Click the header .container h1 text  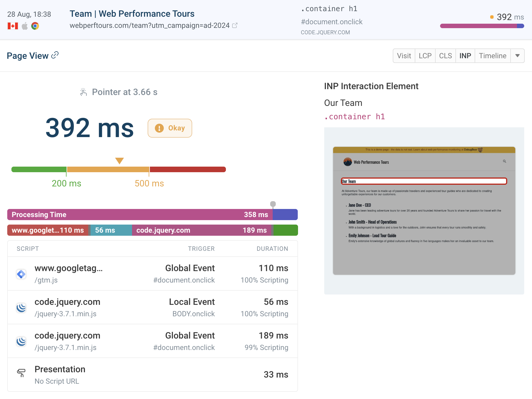[x=329, y=9]
